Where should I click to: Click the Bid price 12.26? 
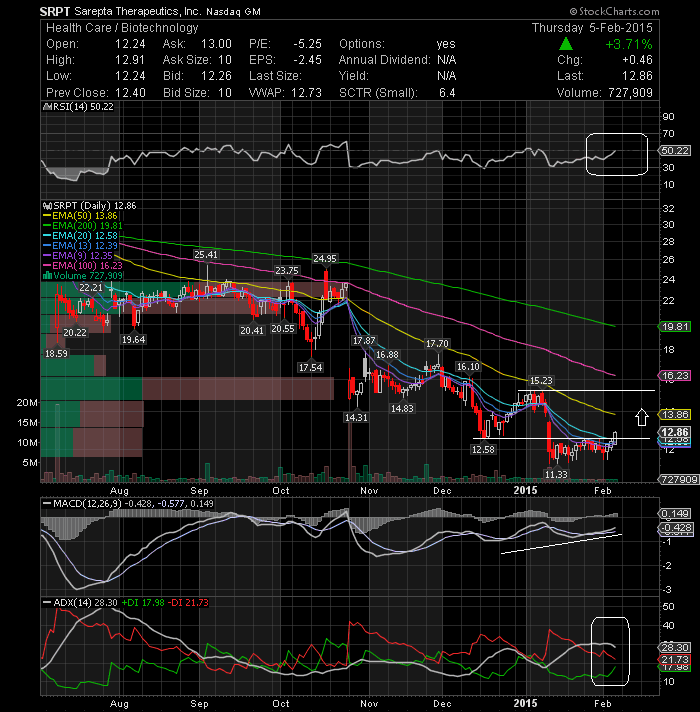point(216,76)
